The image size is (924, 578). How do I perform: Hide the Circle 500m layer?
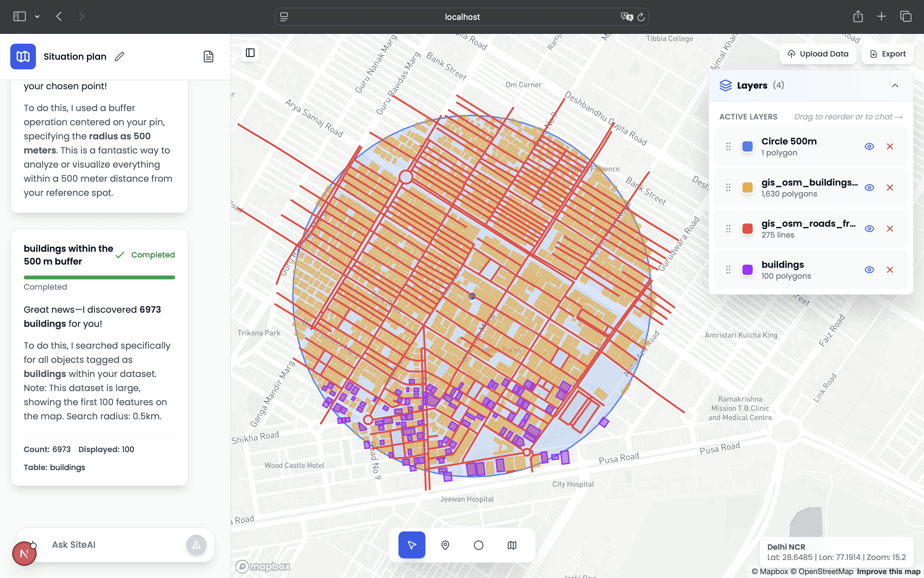[869, 146]
